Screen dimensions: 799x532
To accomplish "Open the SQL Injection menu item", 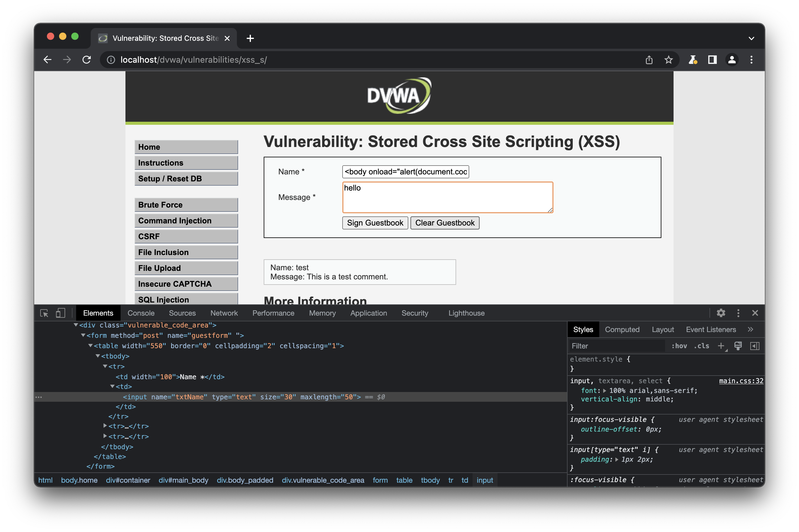I will coord(186,299).
